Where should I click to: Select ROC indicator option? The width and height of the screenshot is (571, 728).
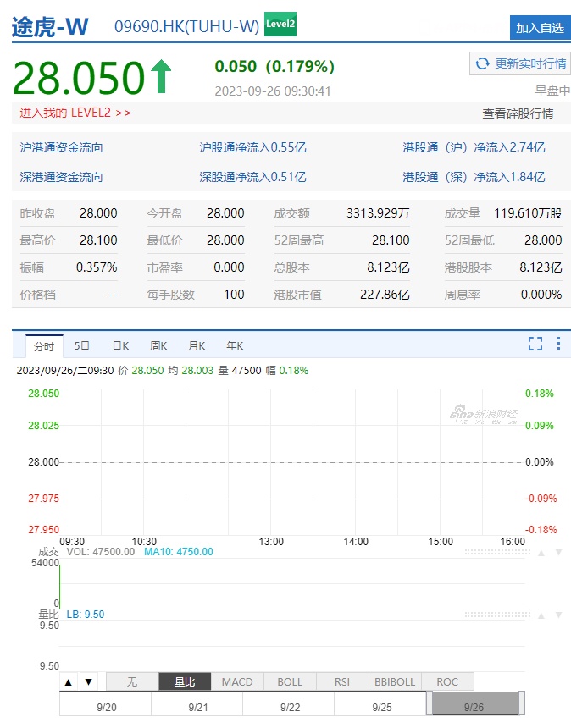pyautogui.click(x=447, y=682)
